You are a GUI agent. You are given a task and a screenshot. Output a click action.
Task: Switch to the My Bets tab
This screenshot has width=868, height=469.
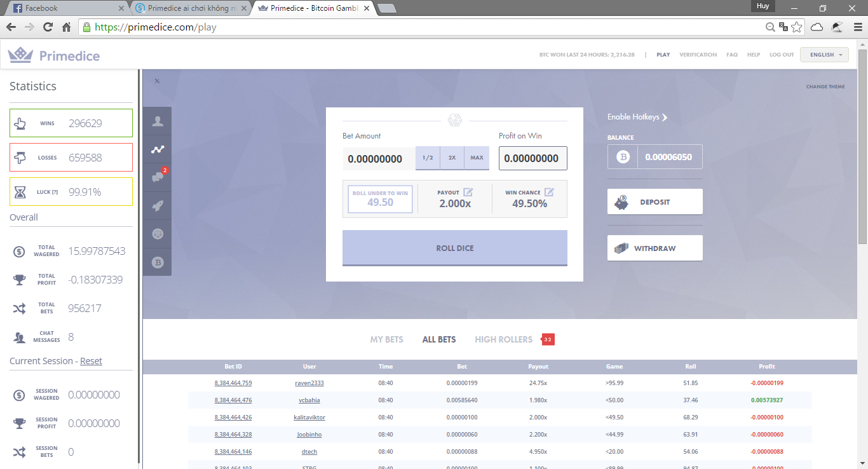coord(386,339)
